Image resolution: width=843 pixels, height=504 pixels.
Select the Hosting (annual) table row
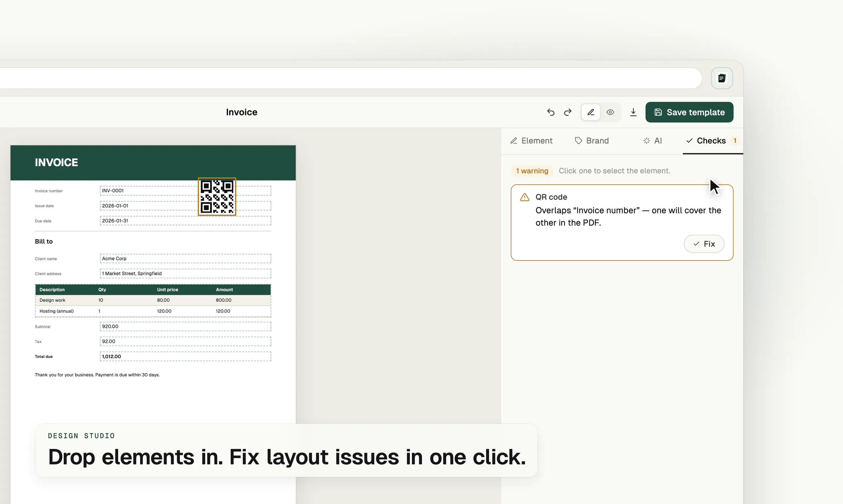pyautogui.click(x=153, y=311)
